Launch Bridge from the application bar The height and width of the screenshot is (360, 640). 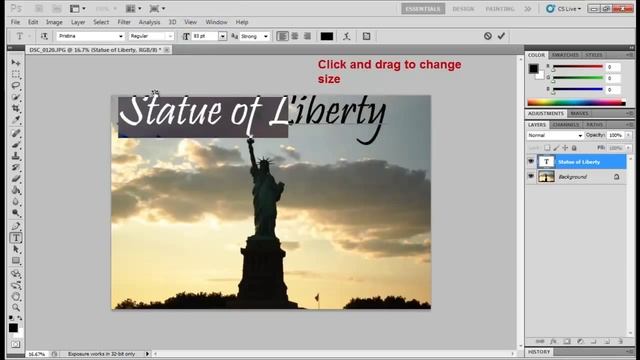pos(39,9)
